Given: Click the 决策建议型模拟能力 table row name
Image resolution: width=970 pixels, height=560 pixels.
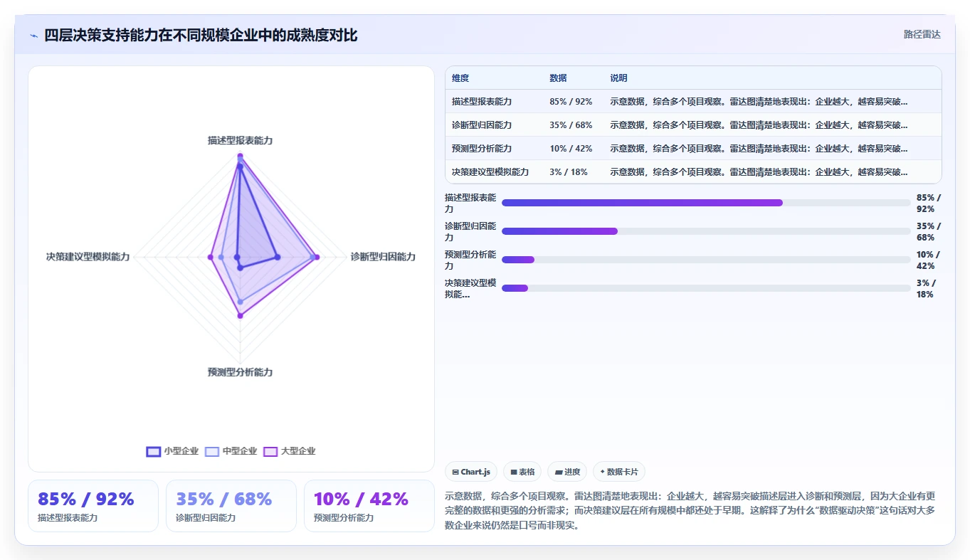Looking at the screenshot, I should tap(490, 172).
